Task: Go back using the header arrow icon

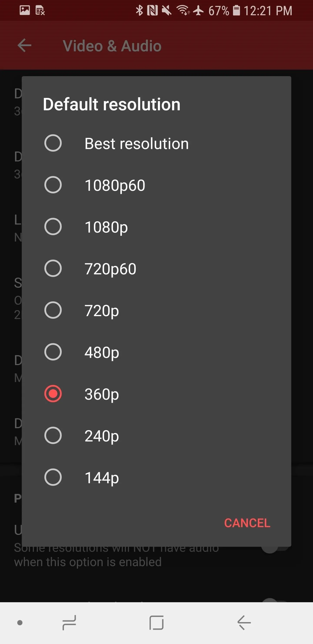Action: (25, 45)
